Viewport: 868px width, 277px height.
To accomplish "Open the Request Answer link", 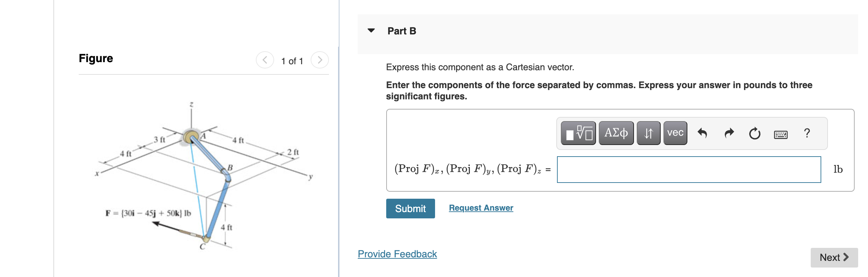I will click(481, 208).
